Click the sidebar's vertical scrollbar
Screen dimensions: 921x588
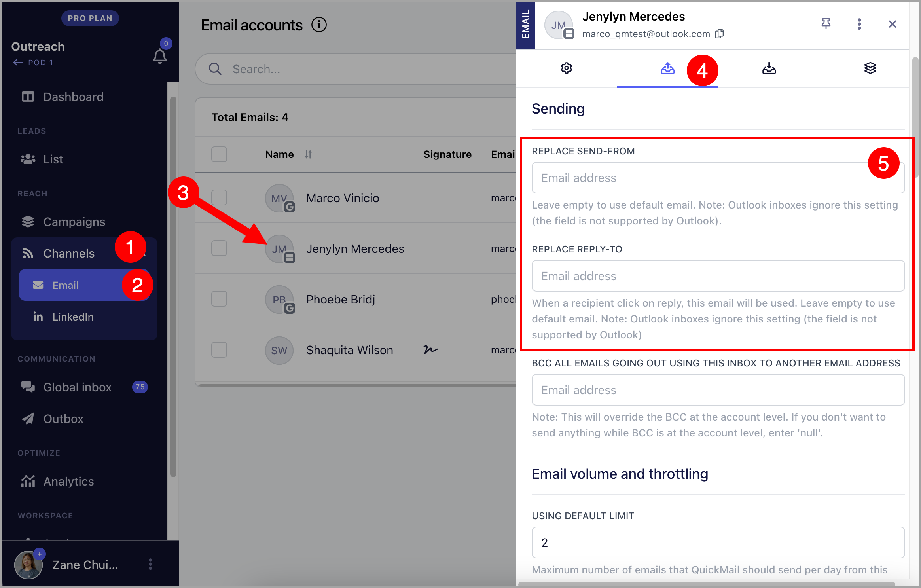173,287
